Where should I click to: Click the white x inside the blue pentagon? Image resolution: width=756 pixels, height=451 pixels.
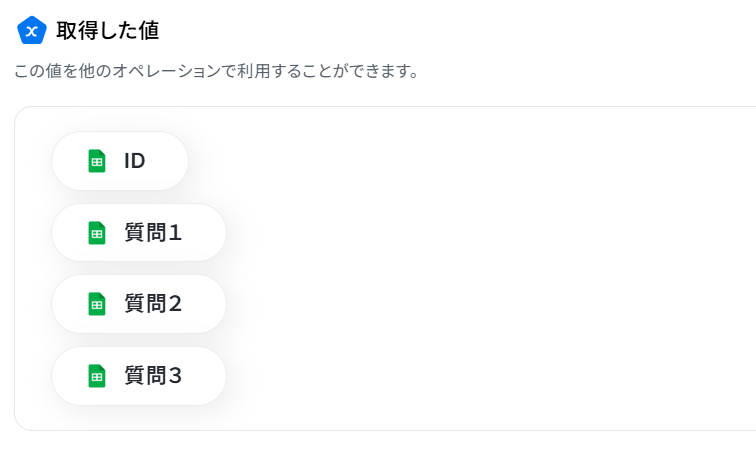pos(32,32)
